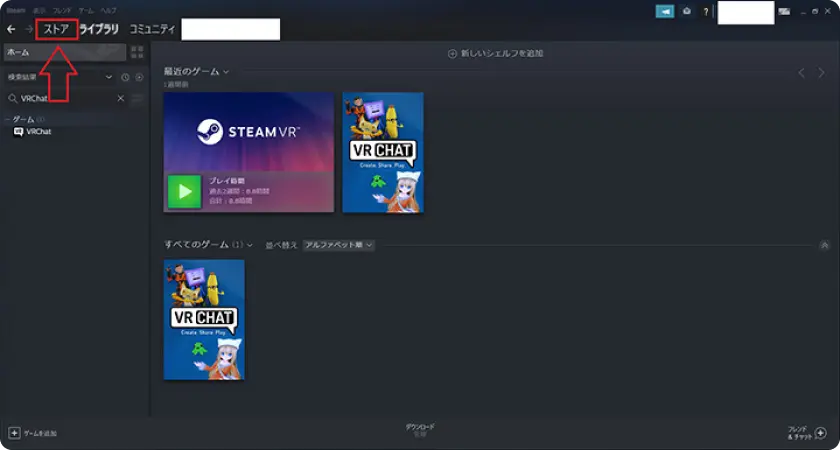Click the green play button on SteamVR

point(185,191)
